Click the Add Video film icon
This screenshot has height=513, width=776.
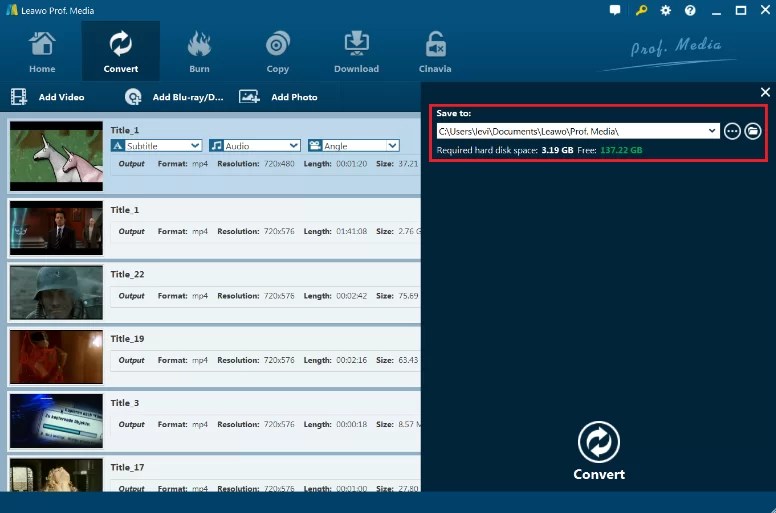[x=19, y=97]
